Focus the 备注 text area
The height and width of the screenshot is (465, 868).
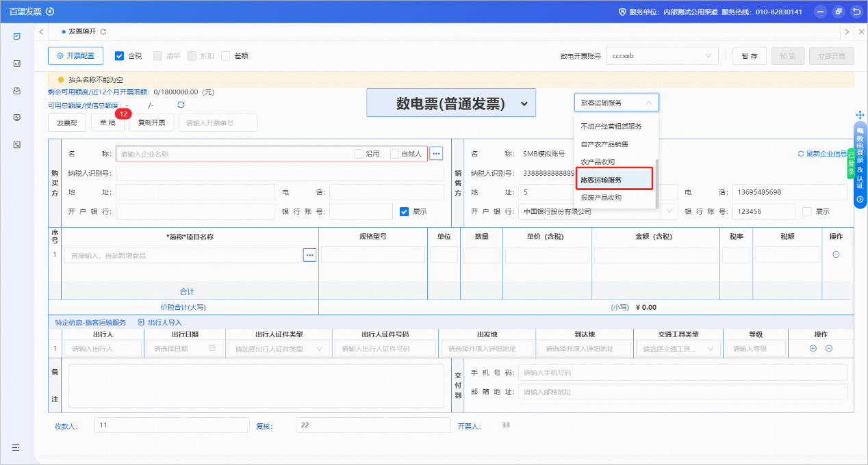click(x=256, y=388)
